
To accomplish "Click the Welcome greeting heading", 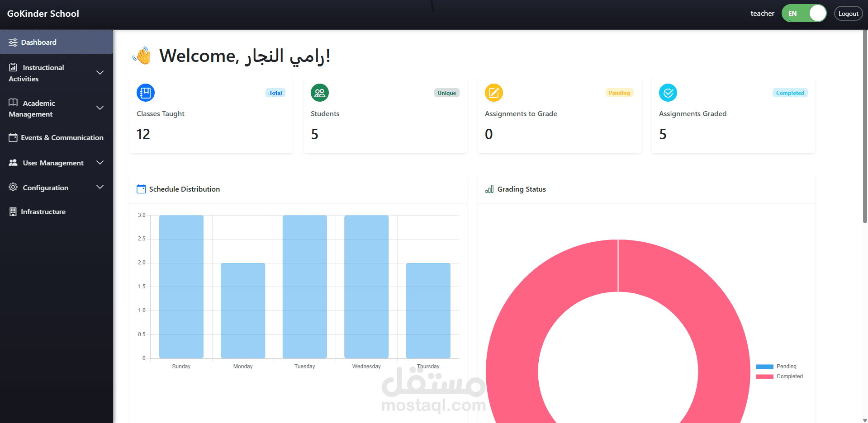I will coord(245,56).
